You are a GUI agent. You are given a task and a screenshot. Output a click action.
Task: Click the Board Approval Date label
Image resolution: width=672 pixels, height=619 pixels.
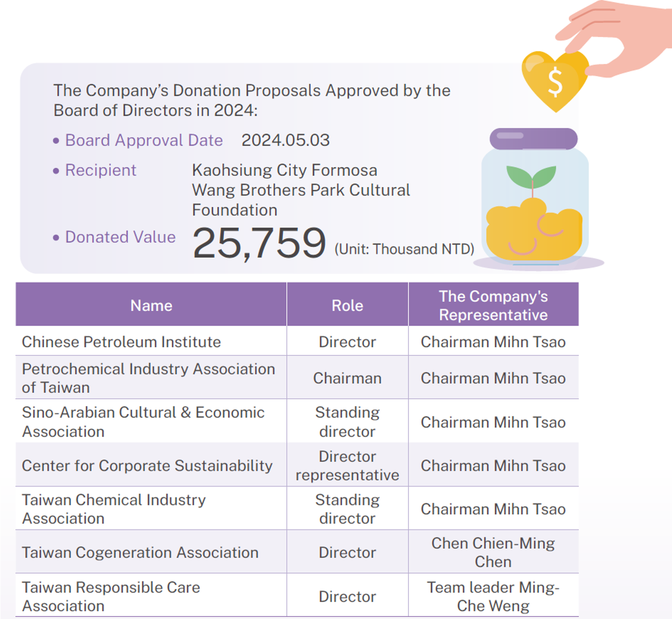144,140
